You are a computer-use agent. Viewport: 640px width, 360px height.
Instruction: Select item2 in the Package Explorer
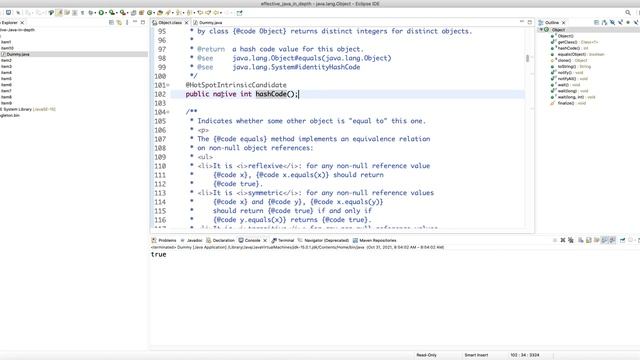(x=6, y=60)
